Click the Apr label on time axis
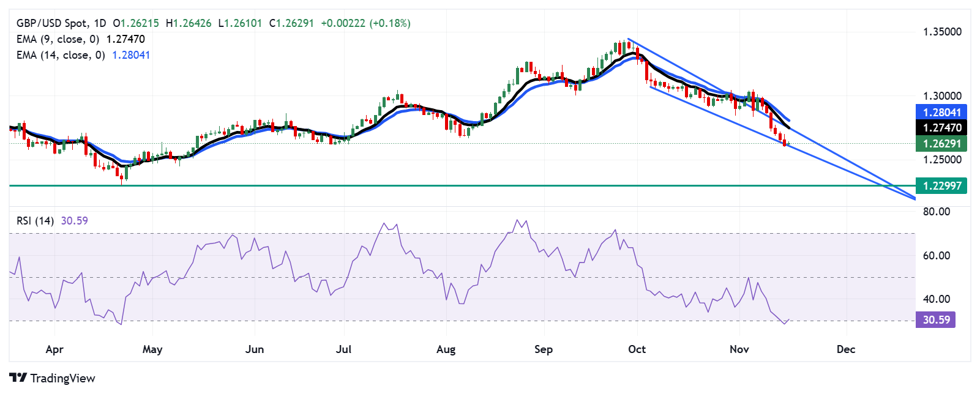The image size is (980, 394). [x=54, y=349]
